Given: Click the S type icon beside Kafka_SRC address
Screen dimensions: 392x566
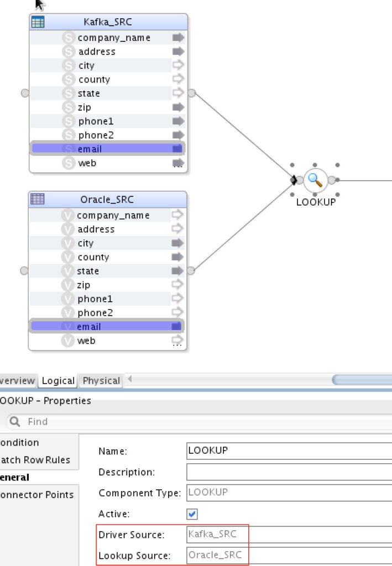Looking at the screenshot, I should 68,51.
